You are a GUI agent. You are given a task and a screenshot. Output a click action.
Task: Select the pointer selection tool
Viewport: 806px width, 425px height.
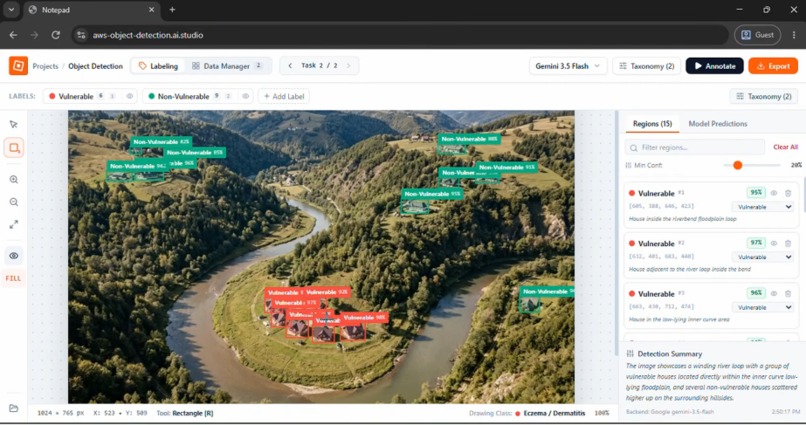pyautogui.click(x=14, y=124)
